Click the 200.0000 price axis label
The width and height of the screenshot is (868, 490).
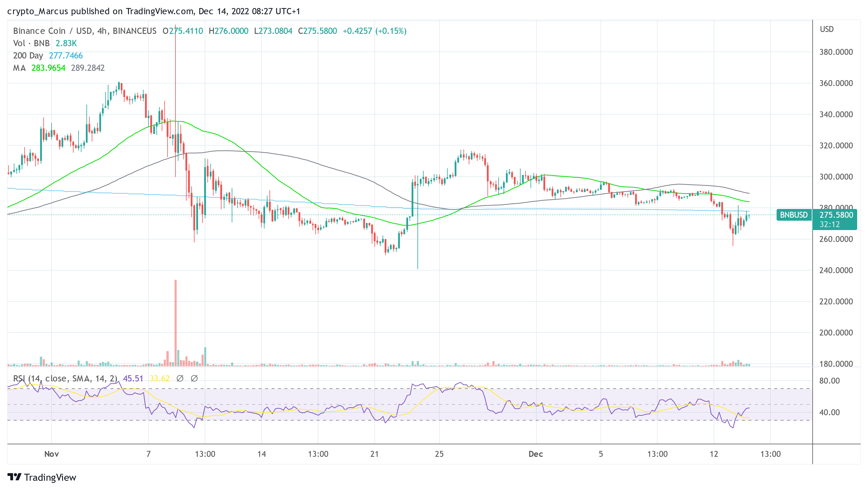coord(836,333)
